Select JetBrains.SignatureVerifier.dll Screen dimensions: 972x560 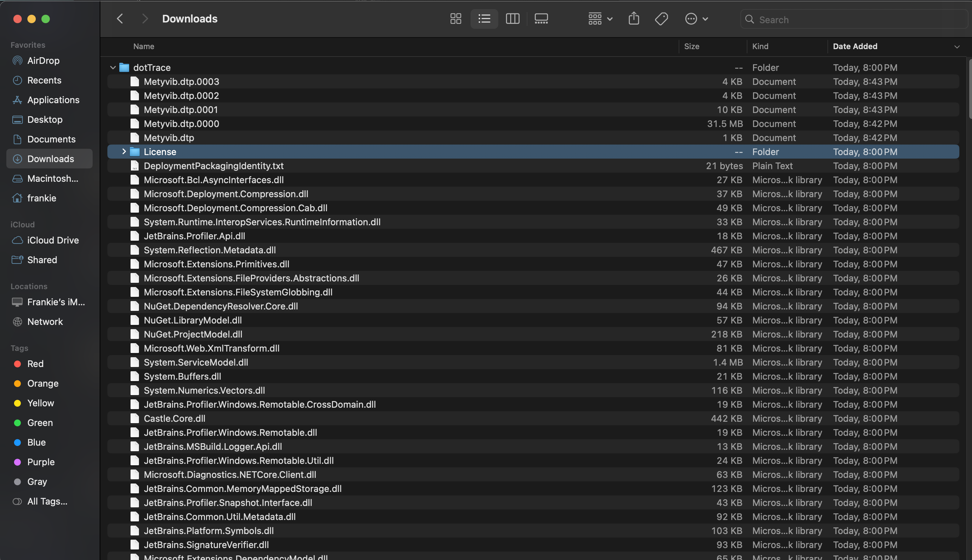pos(533,545)
